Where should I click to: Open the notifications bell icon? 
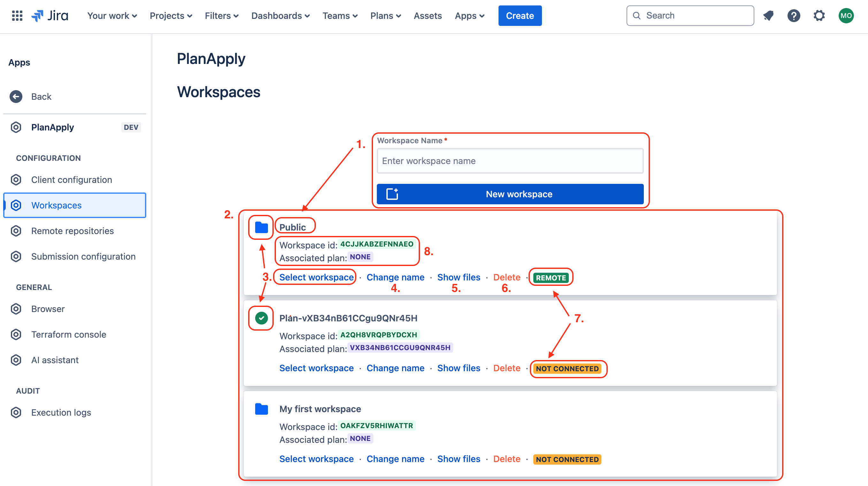click(768, 16)
